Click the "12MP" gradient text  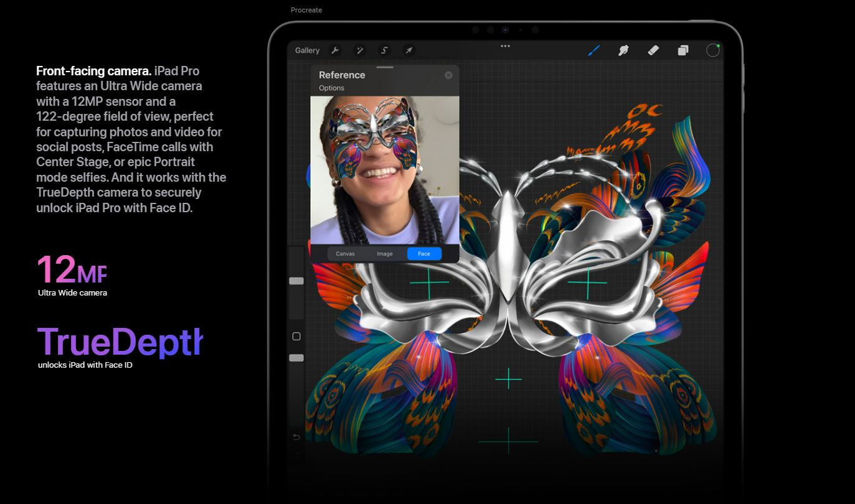point(72,269)
